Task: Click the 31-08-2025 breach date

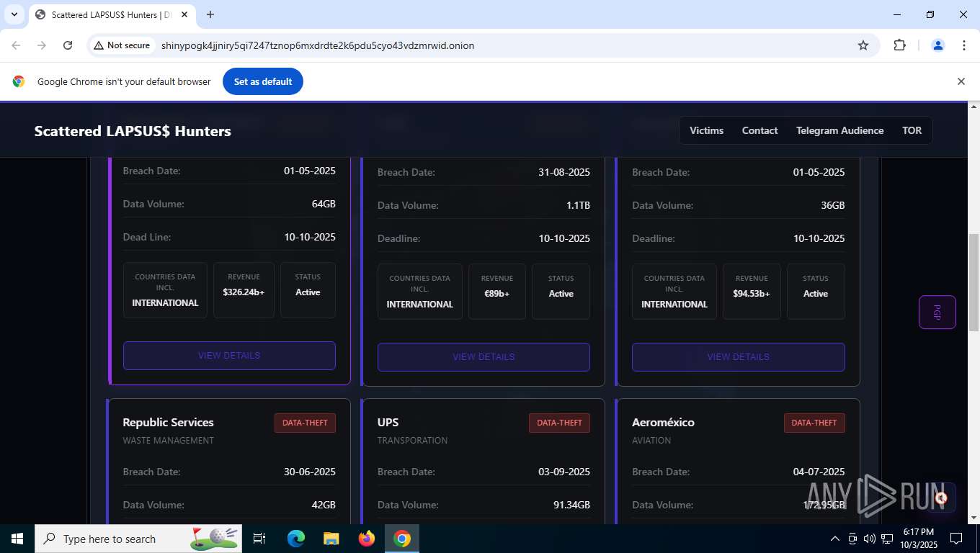Action: [x=564, y=172]
